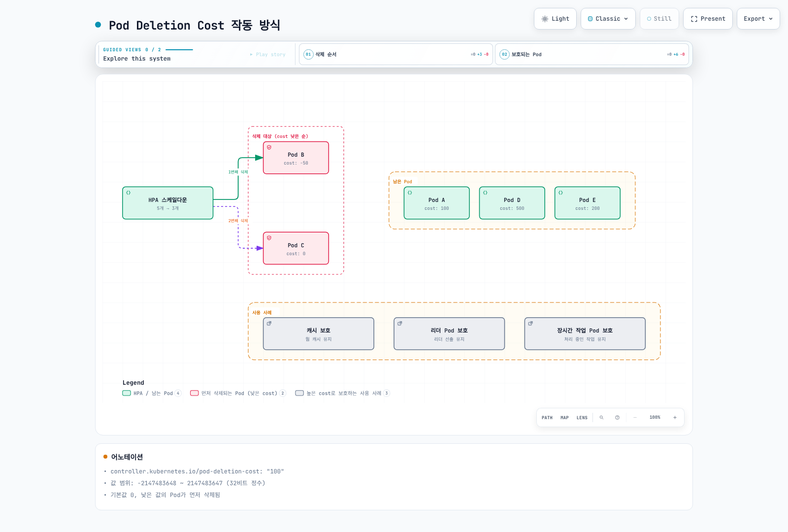Zoom in with the plus button
This screenshot has height=532, width=788.
point(675,418)
